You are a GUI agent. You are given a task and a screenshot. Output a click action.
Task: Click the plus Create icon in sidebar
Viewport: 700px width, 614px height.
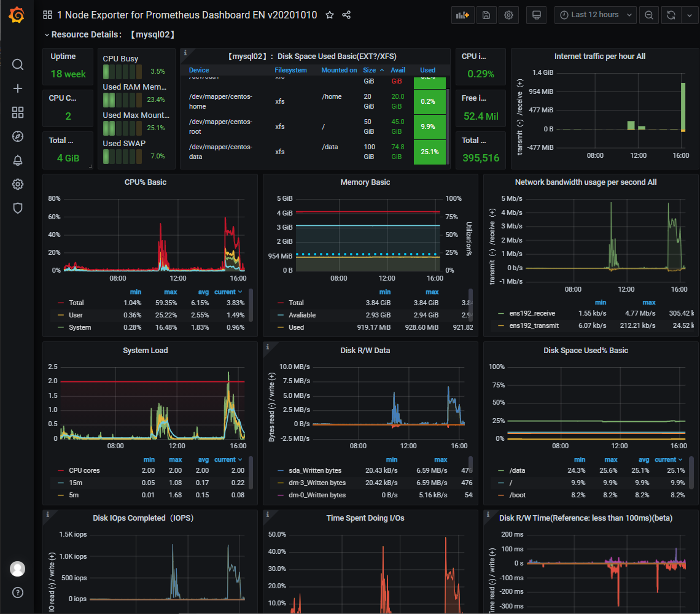(18, 88)
